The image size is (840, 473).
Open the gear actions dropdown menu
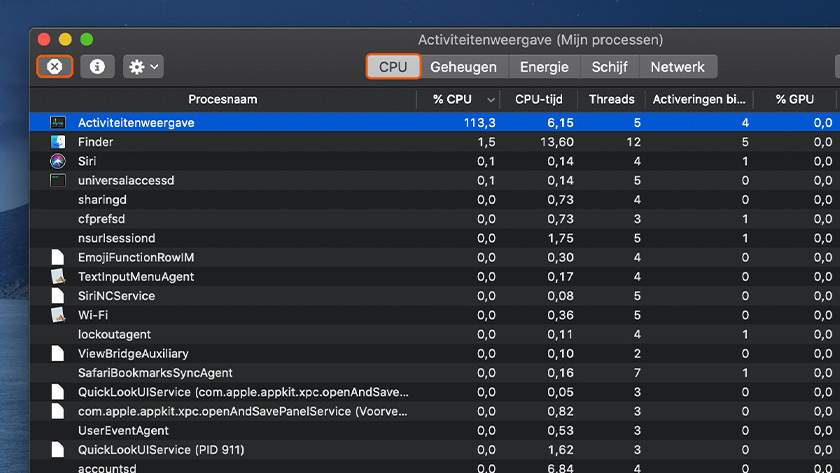143,66
